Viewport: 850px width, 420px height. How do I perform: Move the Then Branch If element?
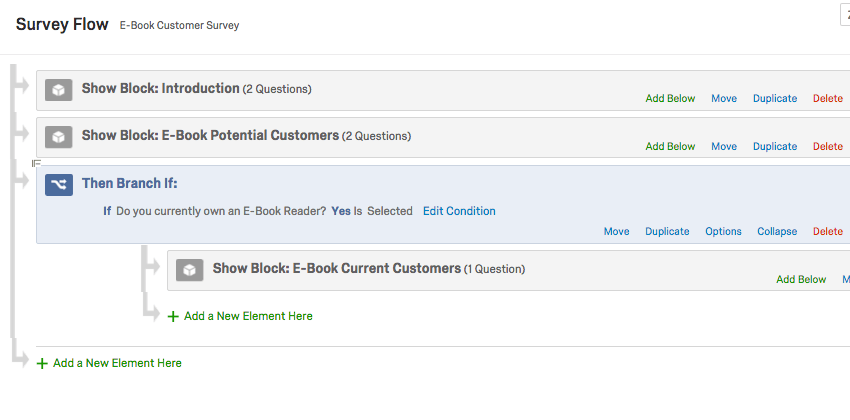pyautogui.click(x=616, y=231)
